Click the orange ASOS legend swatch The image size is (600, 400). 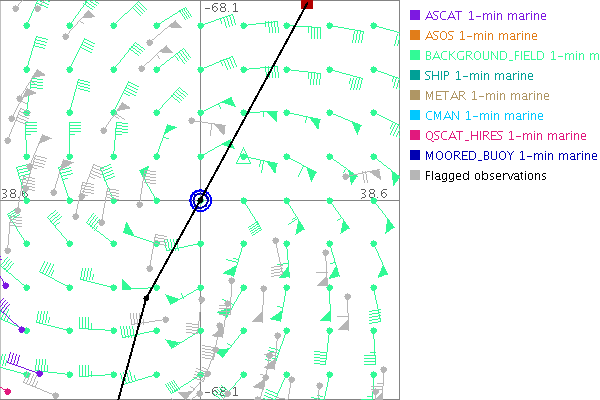[x=414, y=36]
